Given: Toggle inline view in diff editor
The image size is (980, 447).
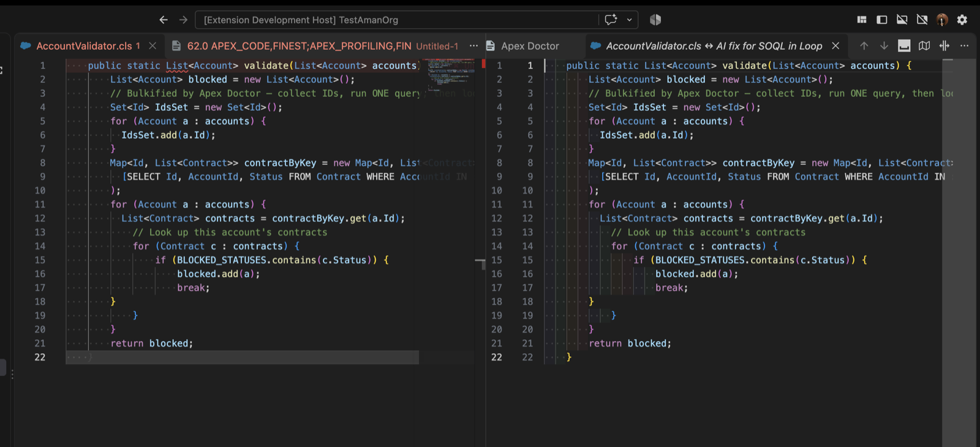Looking at the screenshot, I should pos(904,46).
